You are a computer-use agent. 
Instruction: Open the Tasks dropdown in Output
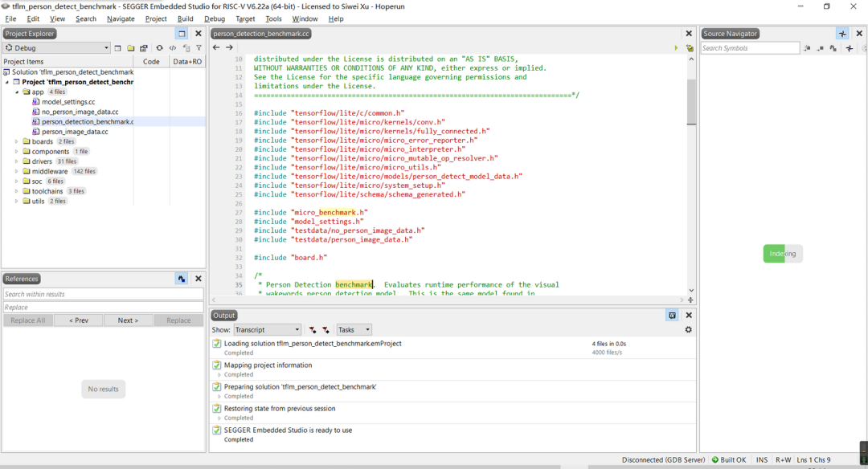[x=354, y=329]
